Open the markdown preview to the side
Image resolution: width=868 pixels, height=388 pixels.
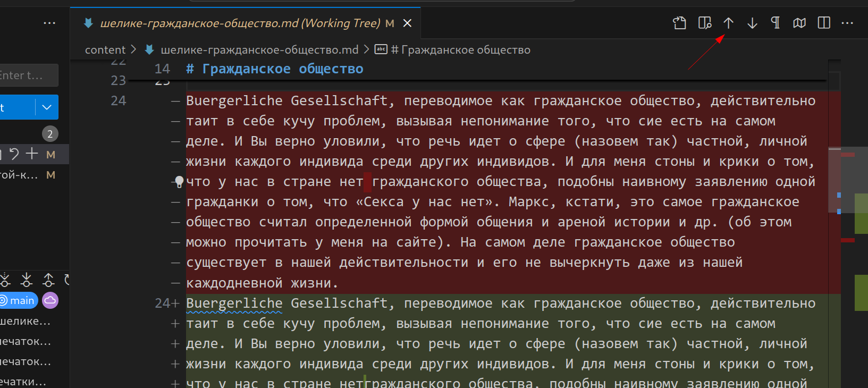(x=704, y=23)
